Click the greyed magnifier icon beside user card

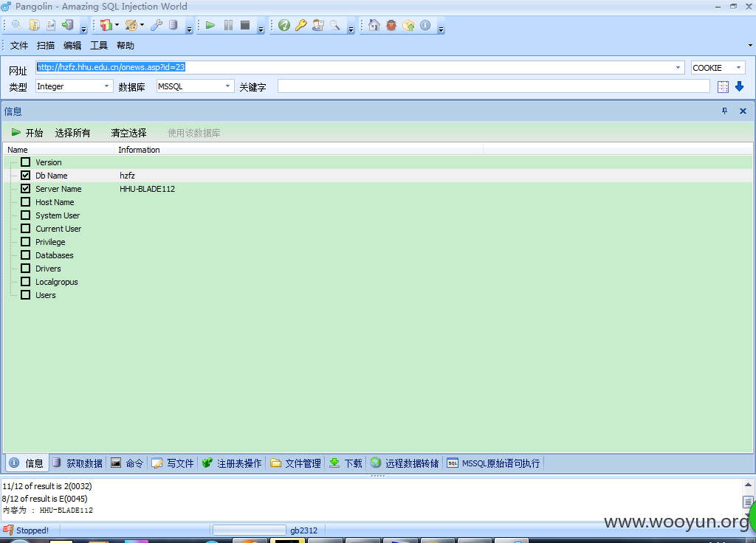335,25
